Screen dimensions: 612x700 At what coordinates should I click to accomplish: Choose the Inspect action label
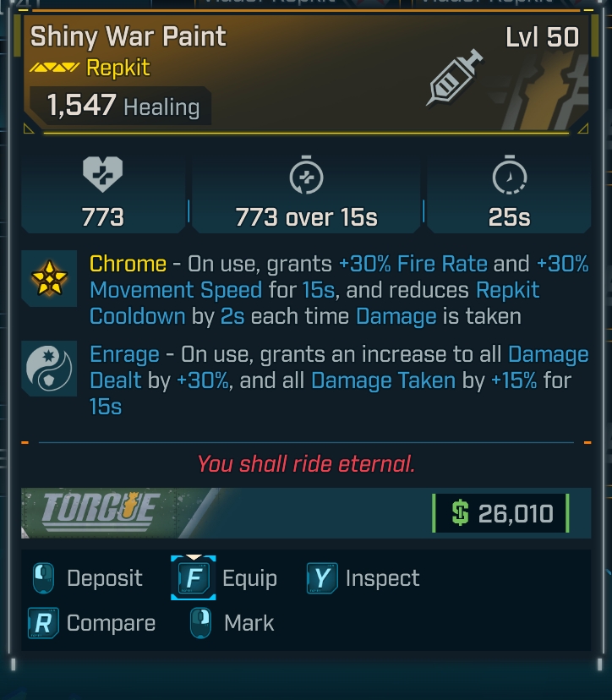(382, 579)
